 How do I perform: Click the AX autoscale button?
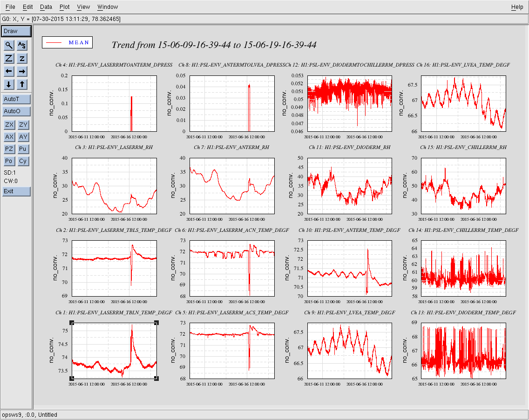[9, 137]
